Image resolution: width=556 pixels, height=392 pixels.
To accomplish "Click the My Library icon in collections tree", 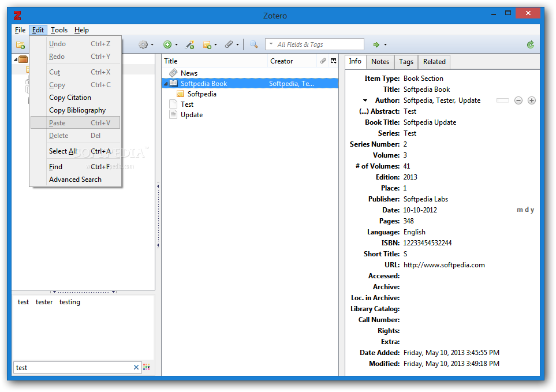I will [x=23, y=59].
